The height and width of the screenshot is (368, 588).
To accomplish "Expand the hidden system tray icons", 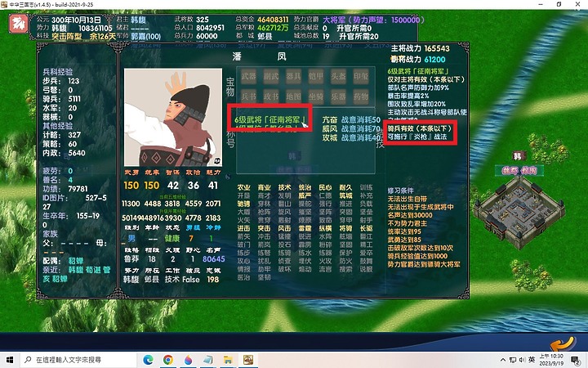I will [x=503, y=360].
